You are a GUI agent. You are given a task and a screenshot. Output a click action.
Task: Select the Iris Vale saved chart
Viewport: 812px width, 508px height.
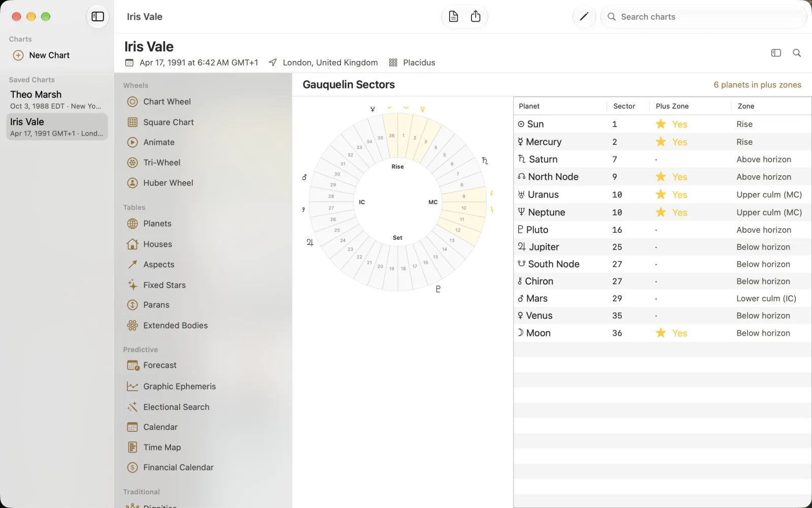[x=57, y=127]
